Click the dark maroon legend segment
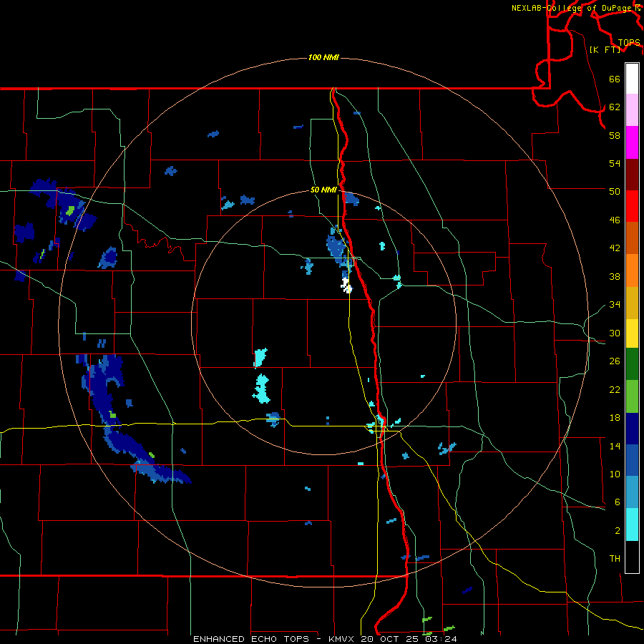Screen dimensions: 644x644 (632, 174)
